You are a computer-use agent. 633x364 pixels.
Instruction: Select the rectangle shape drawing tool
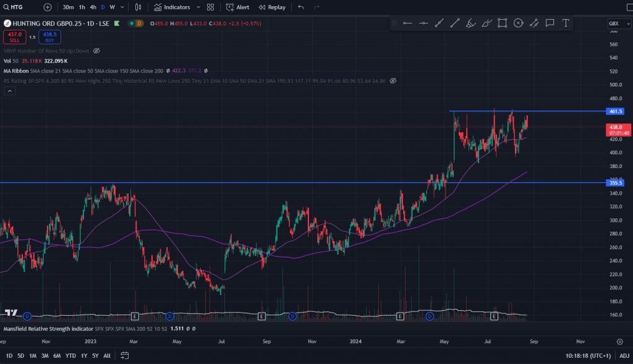(503, 23)
